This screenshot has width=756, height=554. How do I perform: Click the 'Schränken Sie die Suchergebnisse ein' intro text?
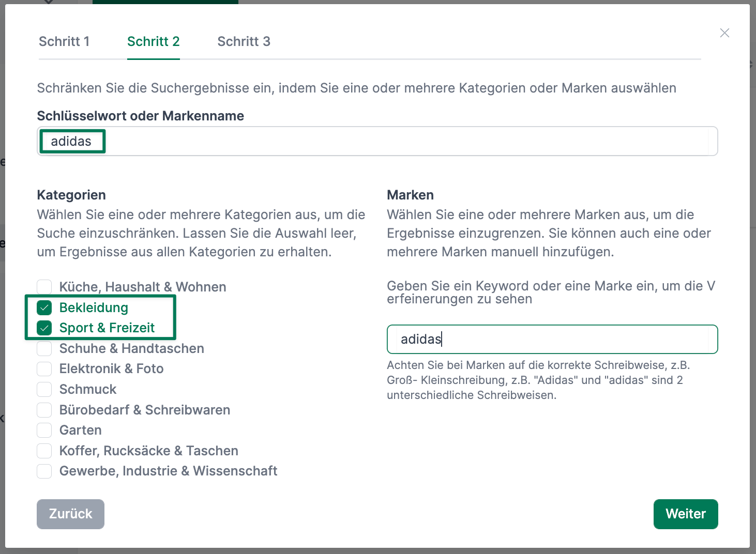357,88
